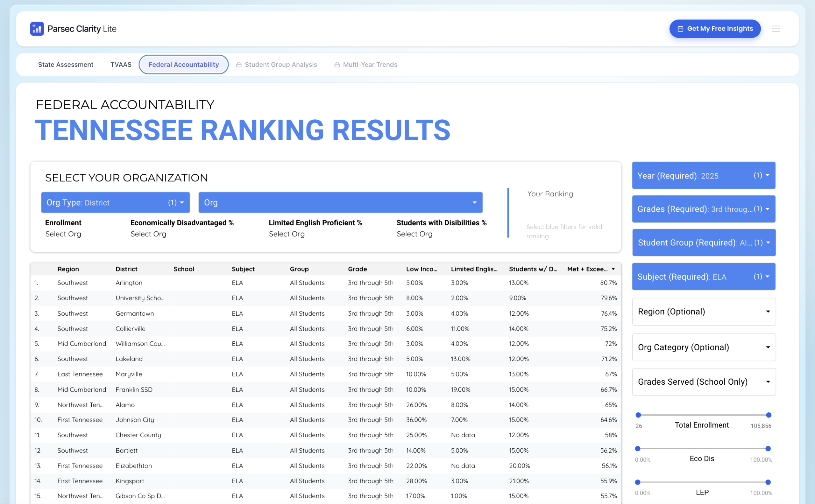Open the Subject (Required) ELA filter
Viewport: 815px width, 504px height.
[704, 276]
